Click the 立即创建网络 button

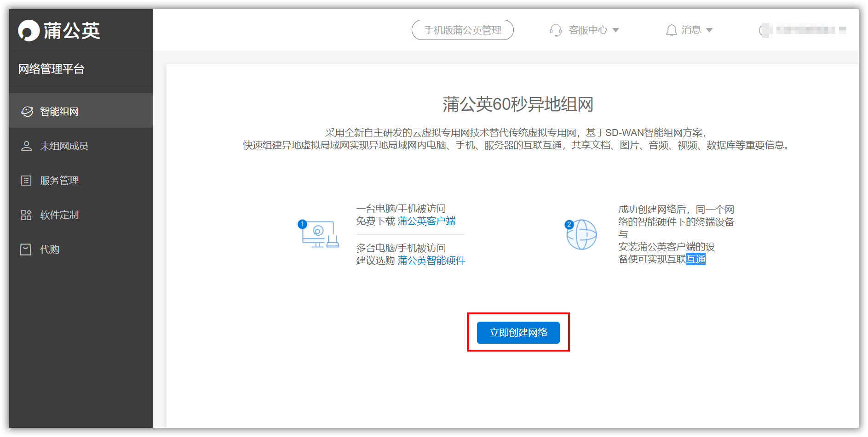(518, 333)
